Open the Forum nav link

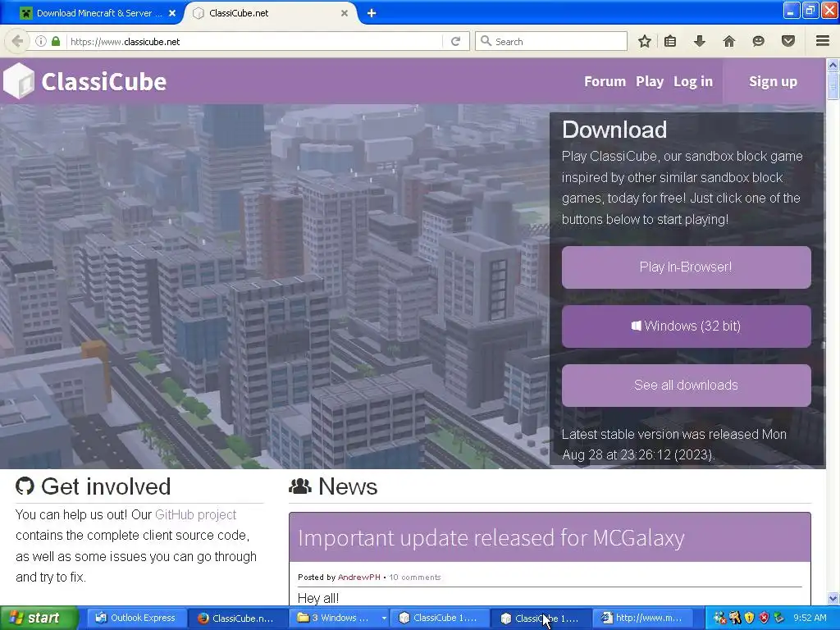(605, 81)
